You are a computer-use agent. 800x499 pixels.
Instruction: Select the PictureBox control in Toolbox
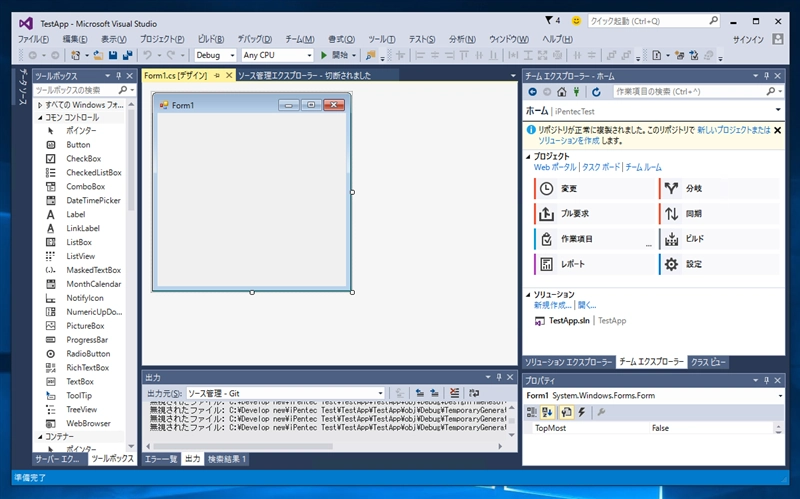coord(84,326)
